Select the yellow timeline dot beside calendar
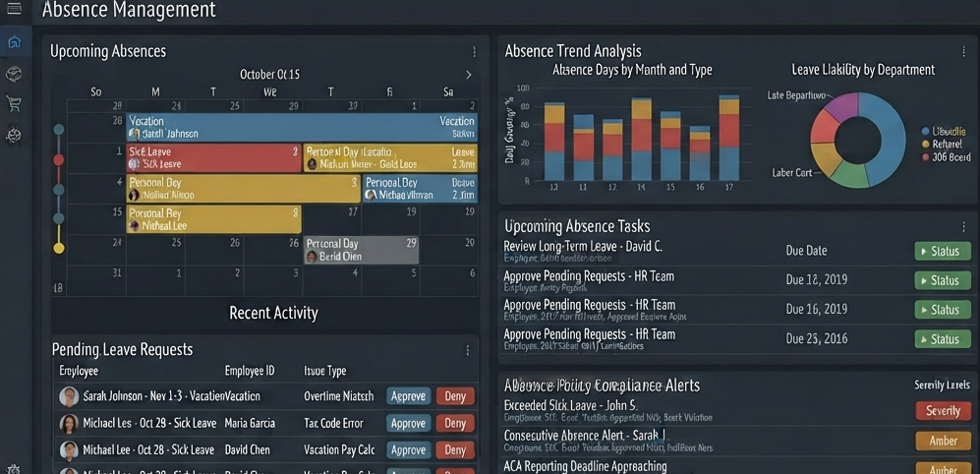This screenshot has width=980, height=474. [59, 248]
